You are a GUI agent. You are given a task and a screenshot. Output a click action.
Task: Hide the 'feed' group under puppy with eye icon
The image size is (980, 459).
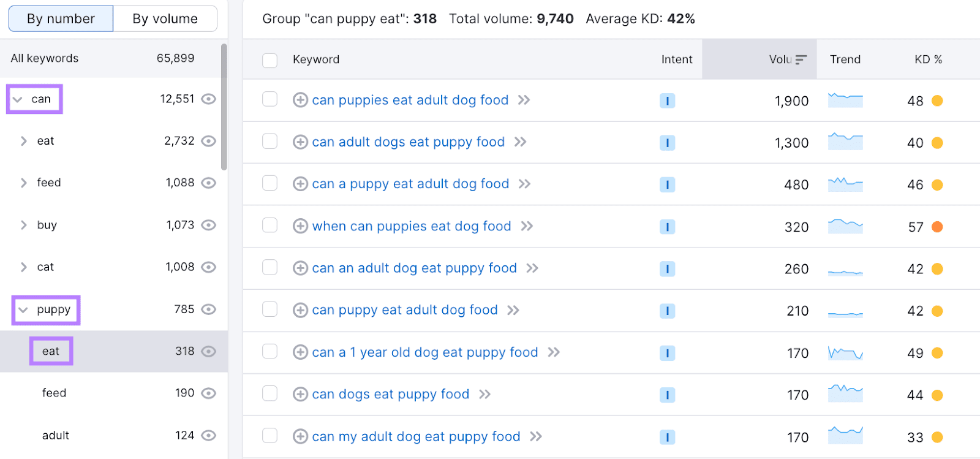209,393
